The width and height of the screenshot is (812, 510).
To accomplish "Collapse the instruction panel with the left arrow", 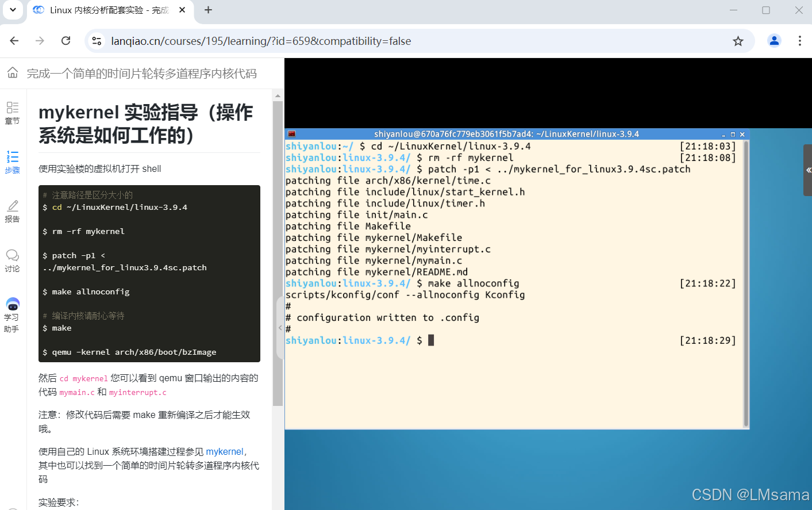I will (x=279, y=328).
